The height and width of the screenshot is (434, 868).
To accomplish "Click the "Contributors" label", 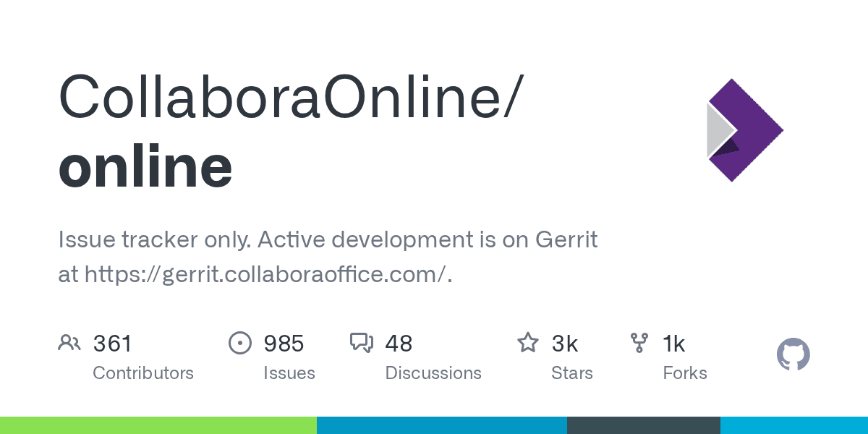I will click(143, 373).
